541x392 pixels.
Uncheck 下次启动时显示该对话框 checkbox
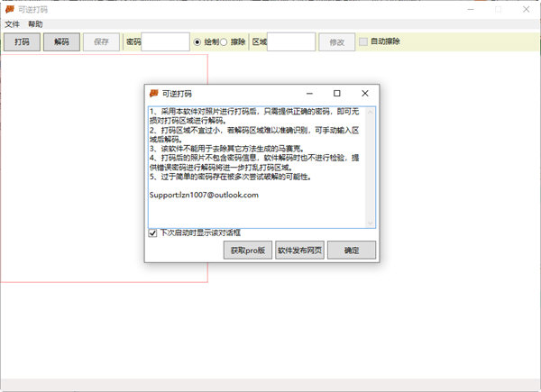coord(152,233)
